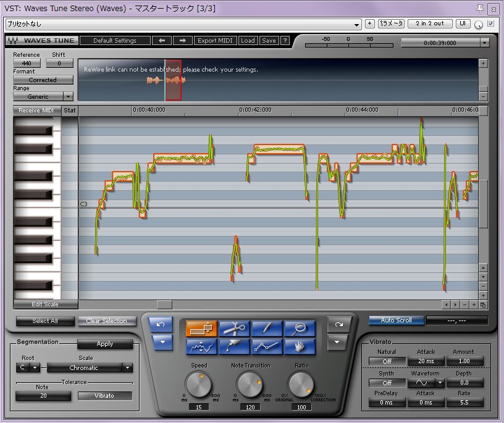
Task: Select the Pencil tool
Action: pyautogui.click(x=267, y=328)
